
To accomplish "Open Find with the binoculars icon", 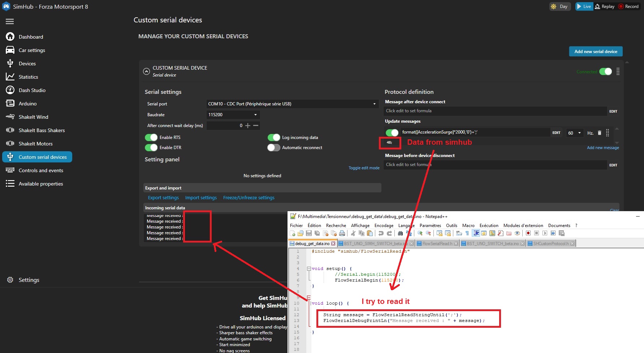I will (x=400, y=233).
